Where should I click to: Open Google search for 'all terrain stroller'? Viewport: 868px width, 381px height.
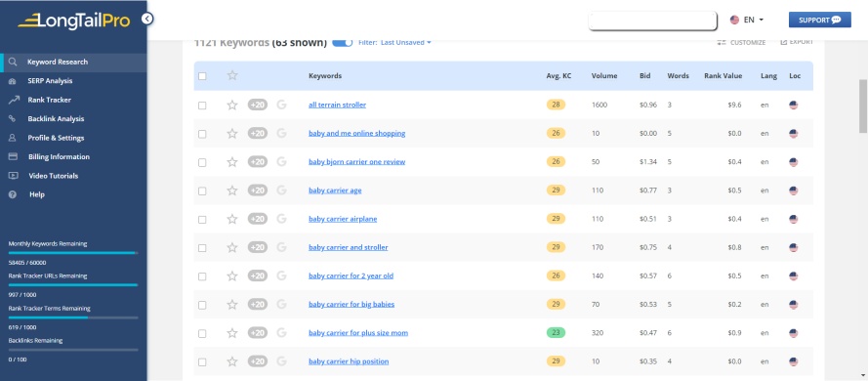pyautogui.click(x=281, y=105)
